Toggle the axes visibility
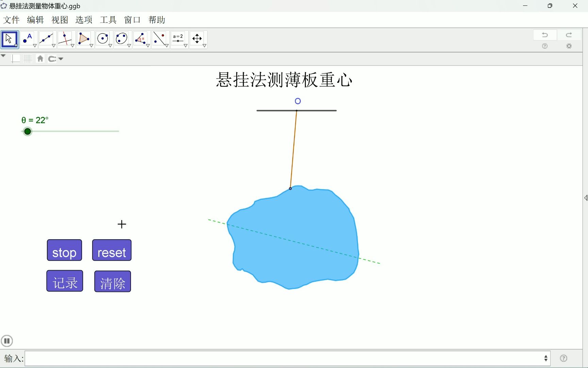Viewport: 588px width, 368px height. pyautogui.click(x=16, y=58)
